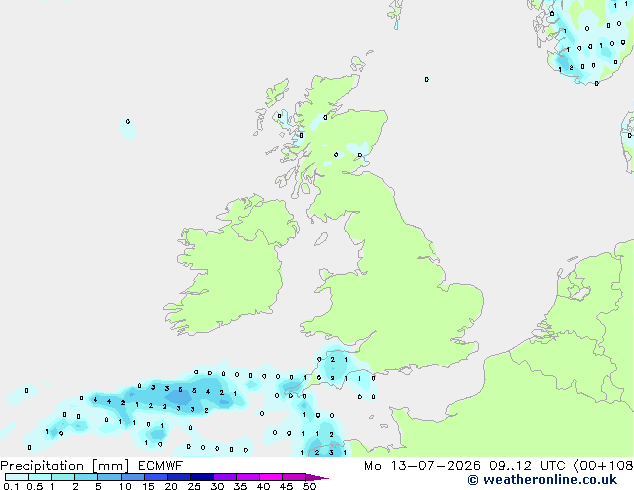The image size is (634, 490).
Task: Click the '09..12 UTC' time text
Action: [x=527, y=466]
